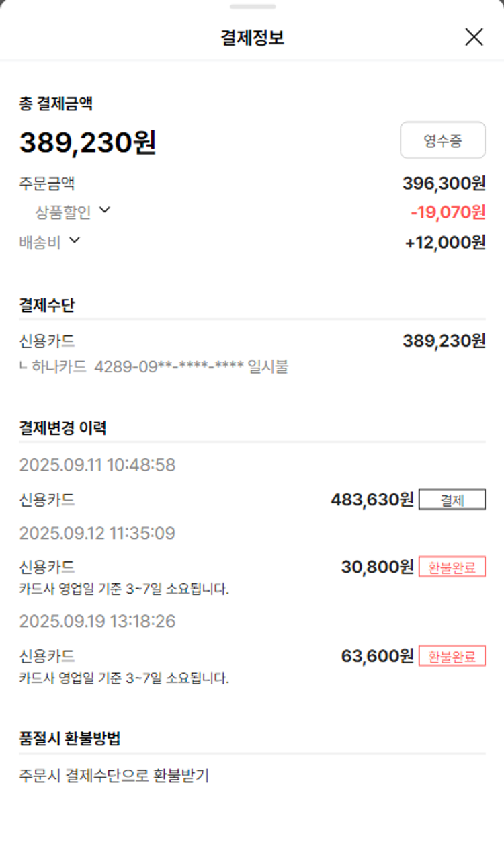Click the red -19,070원 discount amount

tap(448, 212)
